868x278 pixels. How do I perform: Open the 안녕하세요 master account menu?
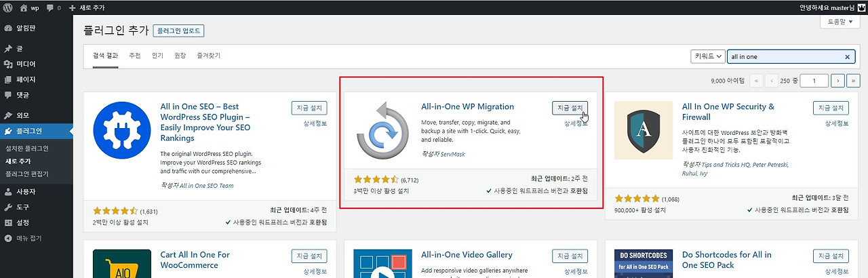[x=832, y=7]
